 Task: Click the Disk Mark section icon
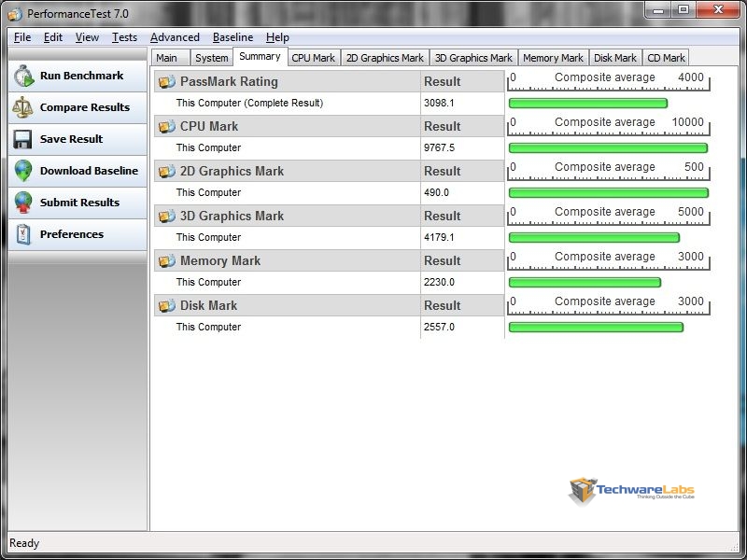click(167, 306)
